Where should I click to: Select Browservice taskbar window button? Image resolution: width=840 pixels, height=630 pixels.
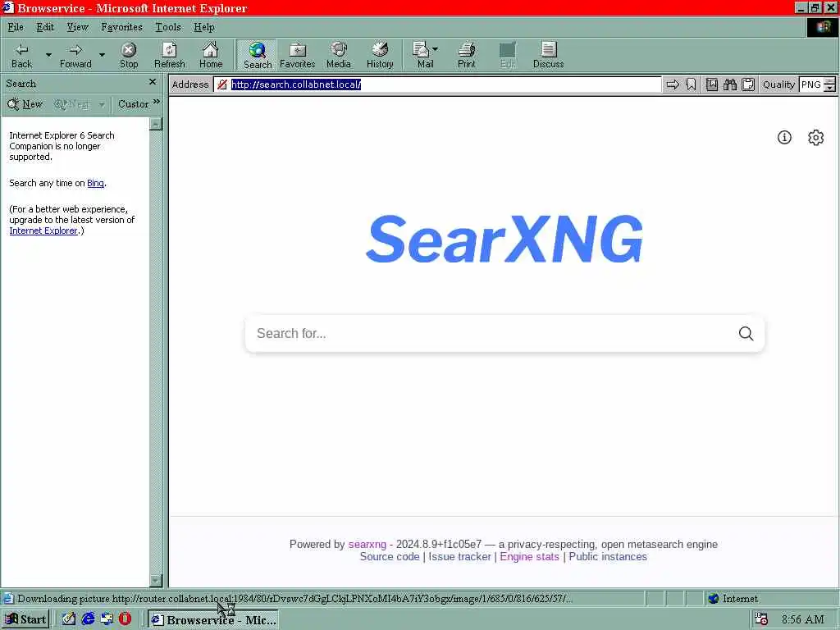[x=213, y=619]
